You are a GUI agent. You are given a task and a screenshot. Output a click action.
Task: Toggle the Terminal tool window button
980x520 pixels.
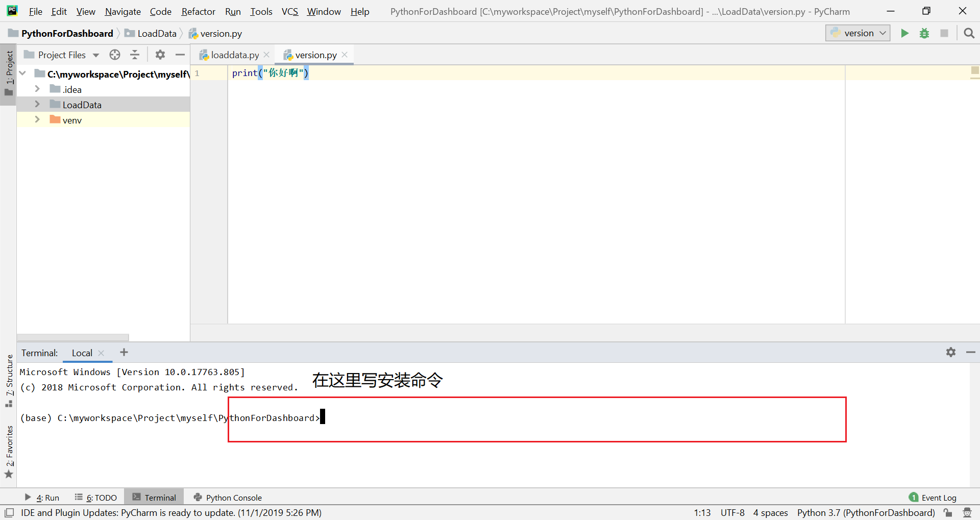pyautogui.click(x=154, y=498)
